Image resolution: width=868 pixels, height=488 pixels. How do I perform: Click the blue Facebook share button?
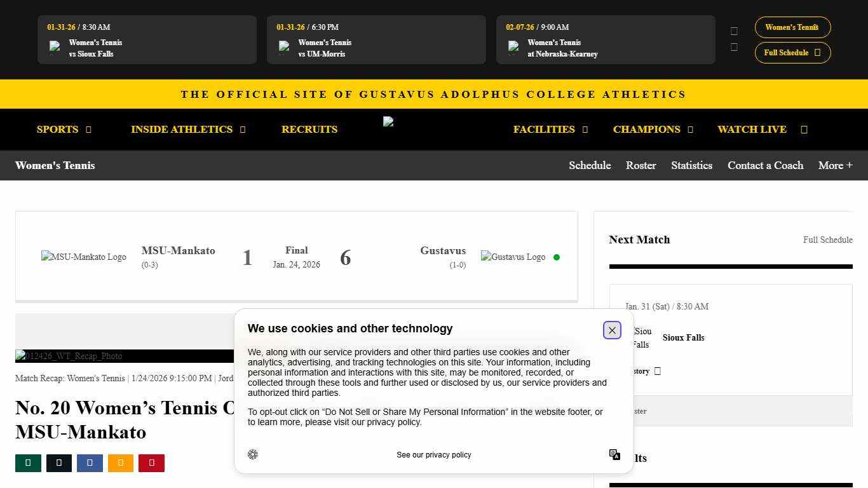[x=90, y=463]
